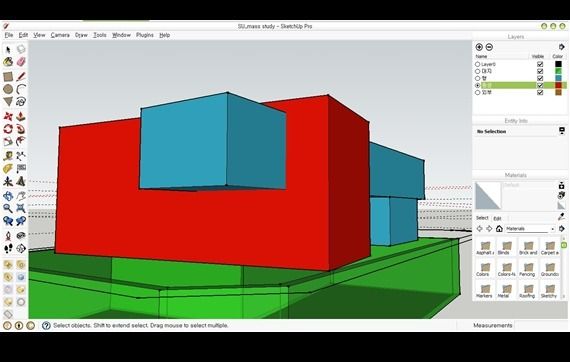Sort layers by Name column header
Image resolution: width=570 pixels, height=362 pixels.
click(481, 56)
